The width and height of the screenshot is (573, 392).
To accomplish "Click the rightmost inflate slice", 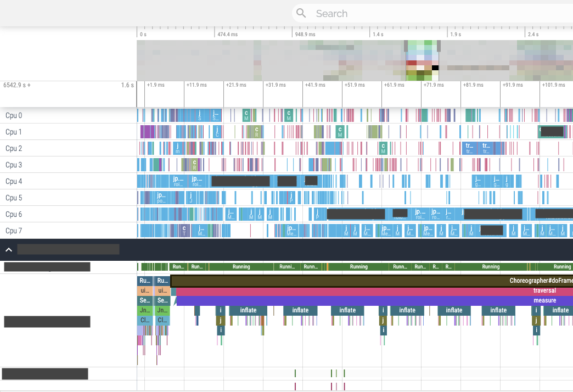I will (x=558, y=310).
